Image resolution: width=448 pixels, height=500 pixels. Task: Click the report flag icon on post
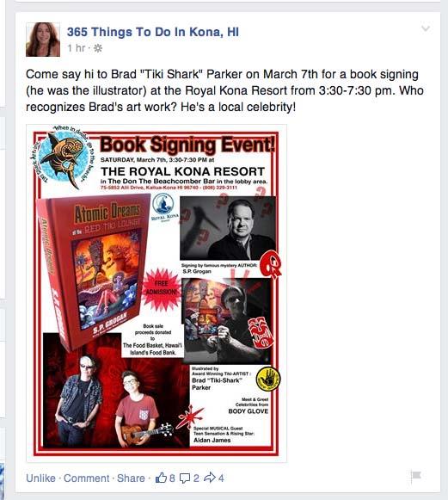point(416,477)
